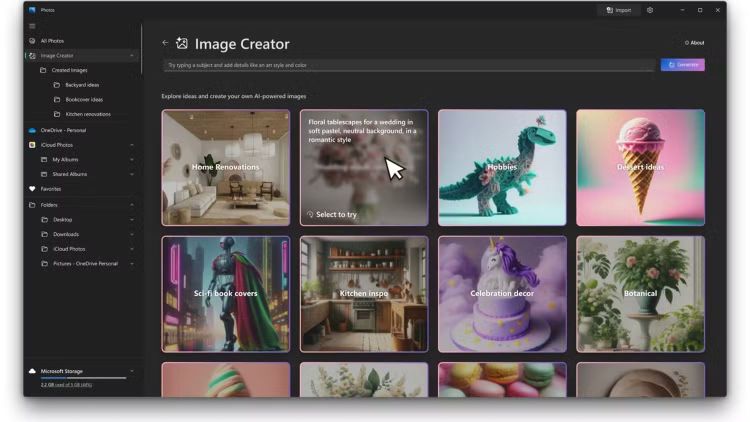The width and height of the screenshot is (750, 422).
Task: Expand the My Albums chevron
Action: [x=132, y=160]
